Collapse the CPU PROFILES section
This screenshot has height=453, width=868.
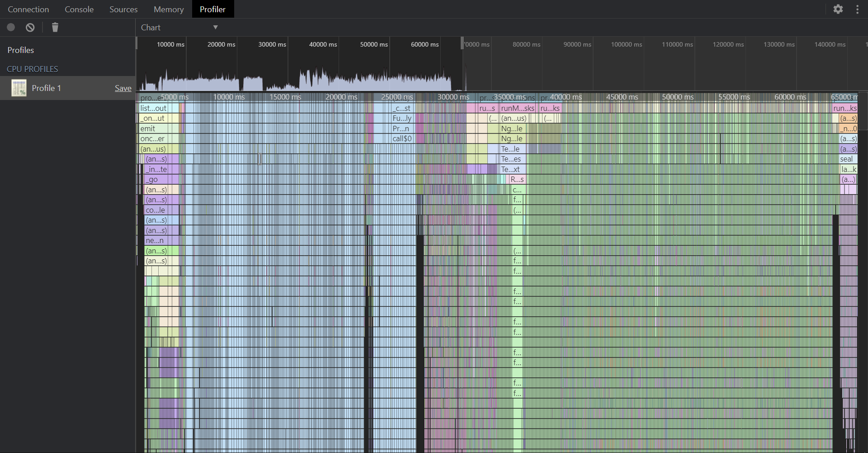(x=33, y=69)
